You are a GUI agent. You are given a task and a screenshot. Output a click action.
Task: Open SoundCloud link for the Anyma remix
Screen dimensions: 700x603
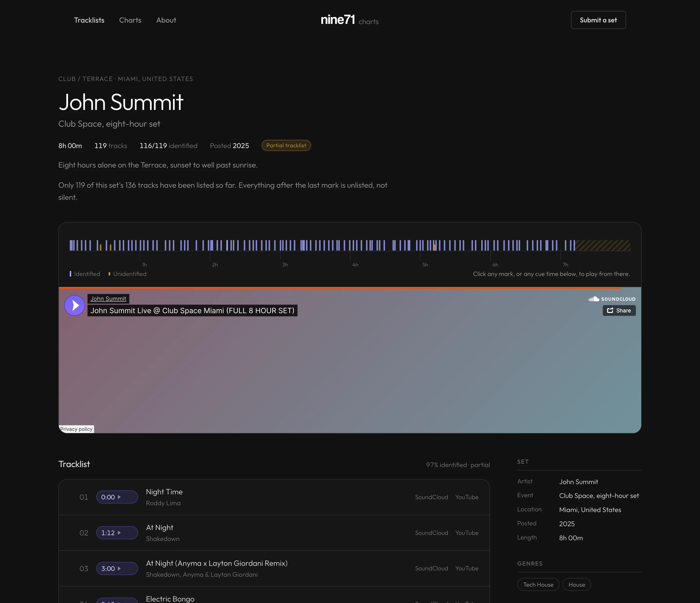(431, 568)
